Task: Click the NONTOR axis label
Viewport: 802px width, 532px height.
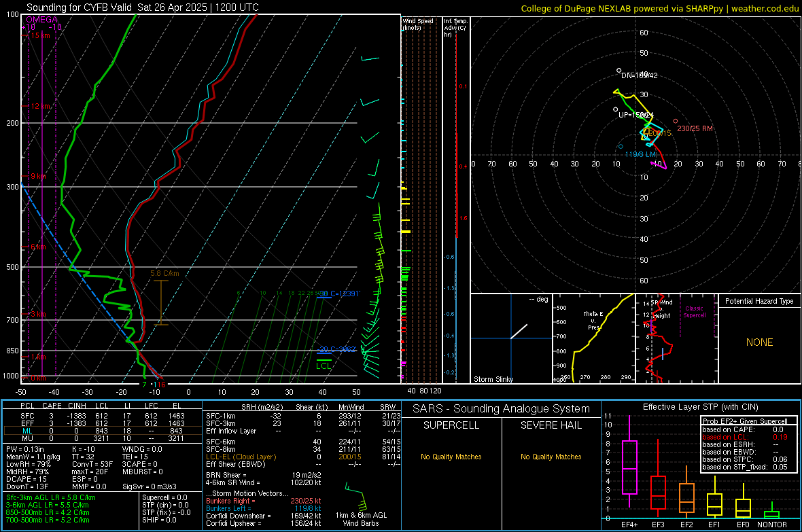Action: pos(772,525)
